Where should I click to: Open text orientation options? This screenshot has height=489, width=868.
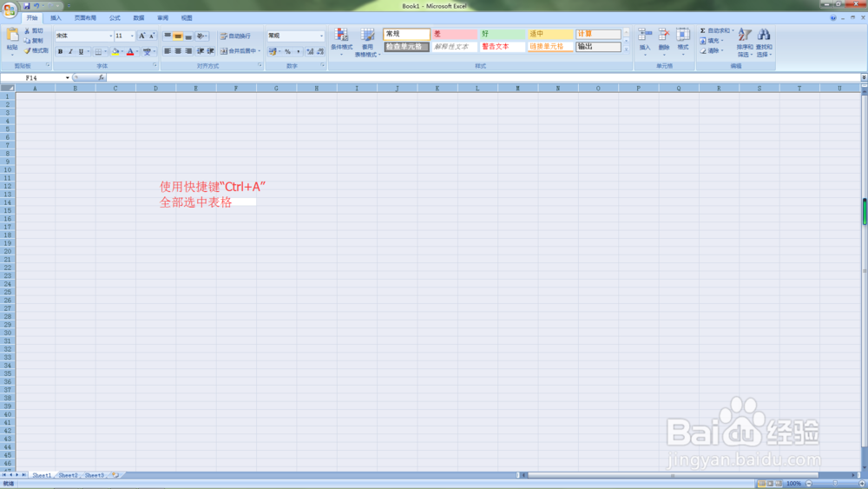201,36
